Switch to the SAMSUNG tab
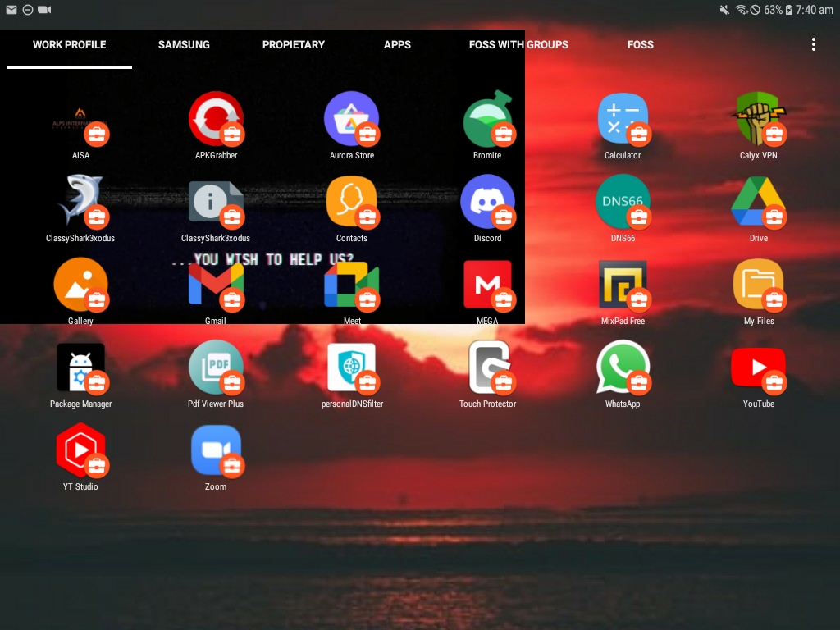840x630 pixels. pos(184,45)
